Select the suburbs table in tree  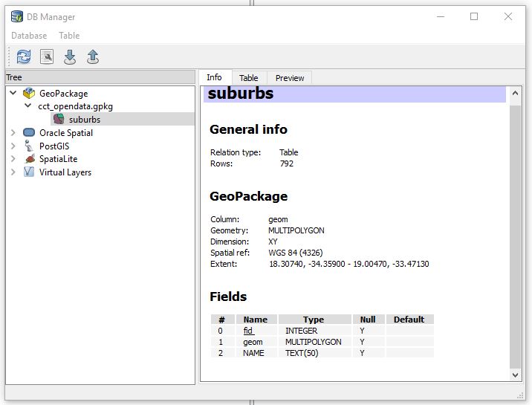(85, 120)
